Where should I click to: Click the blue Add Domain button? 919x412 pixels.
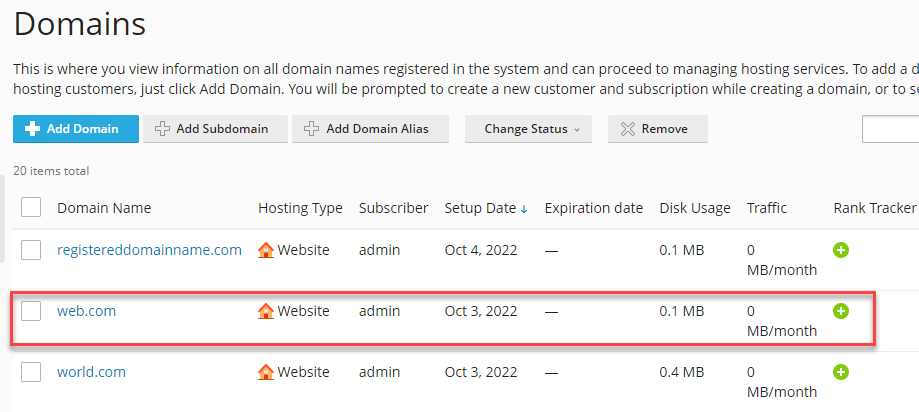[75, 129]
